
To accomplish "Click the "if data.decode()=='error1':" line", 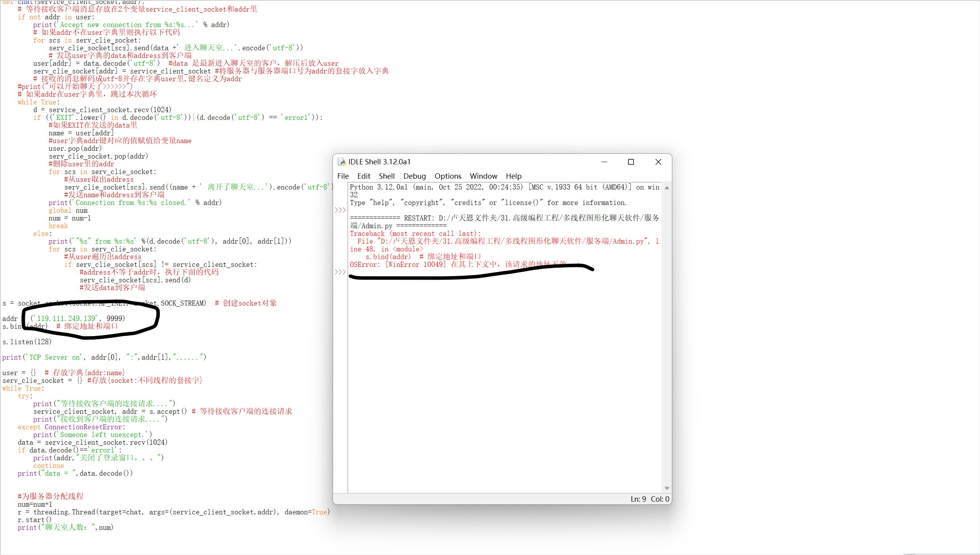I will tap(70, 450).
